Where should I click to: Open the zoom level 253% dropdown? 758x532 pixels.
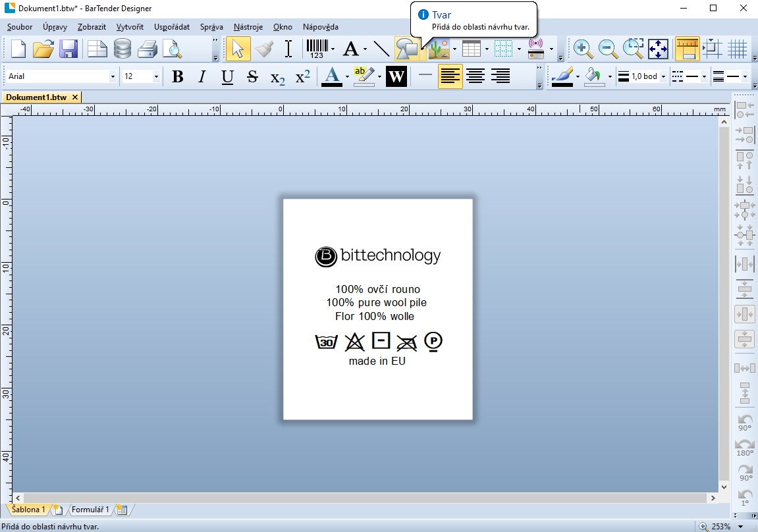(741, 526)
